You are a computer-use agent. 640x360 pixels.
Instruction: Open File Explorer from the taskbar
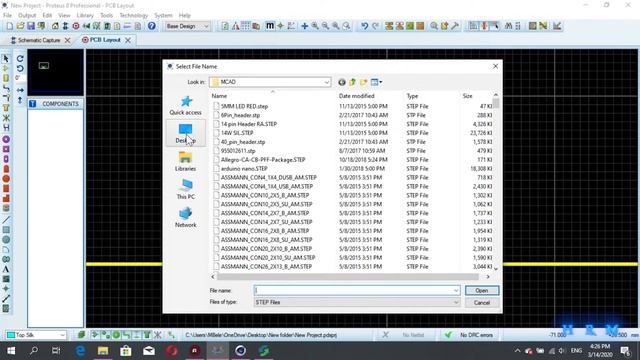pyautogui.click(x=103, y=351)
